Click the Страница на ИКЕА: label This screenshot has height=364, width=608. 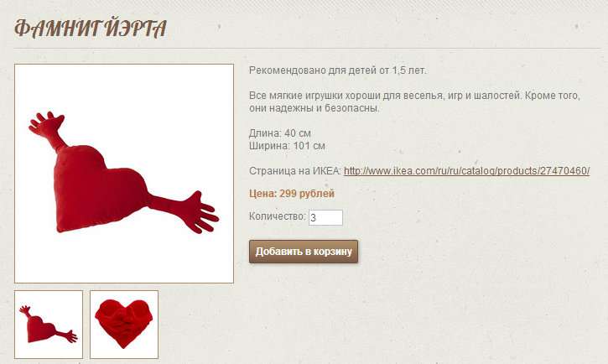tap(294, 171)
